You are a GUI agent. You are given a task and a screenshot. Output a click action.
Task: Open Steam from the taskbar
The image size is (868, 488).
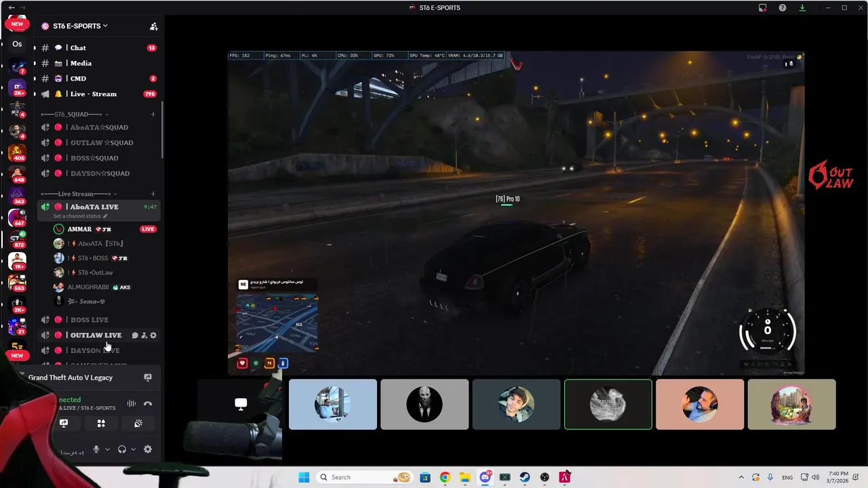pos(525,477)
